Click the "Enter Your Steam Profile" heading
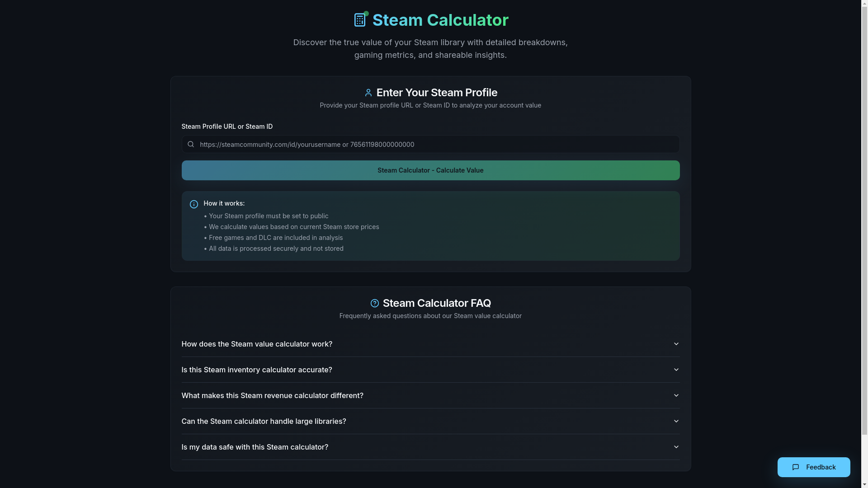The image size is (868, 488). (x=437, y=93)
